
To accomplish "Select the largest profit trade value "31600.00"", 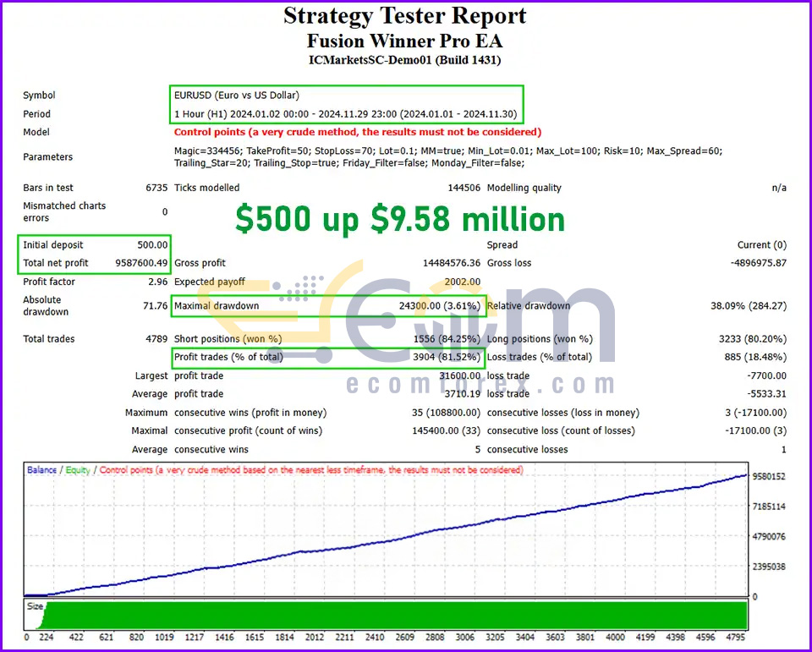I will (460, 376).
